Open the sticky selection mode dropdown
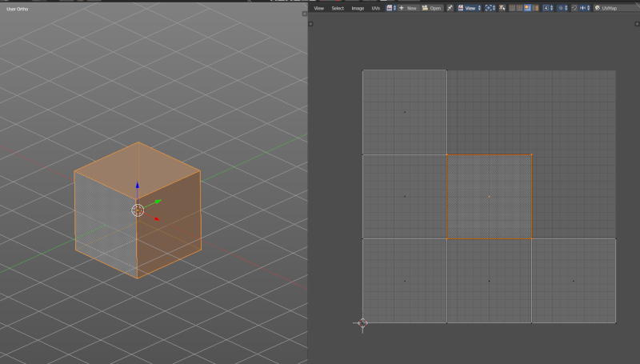 (548, 8)
